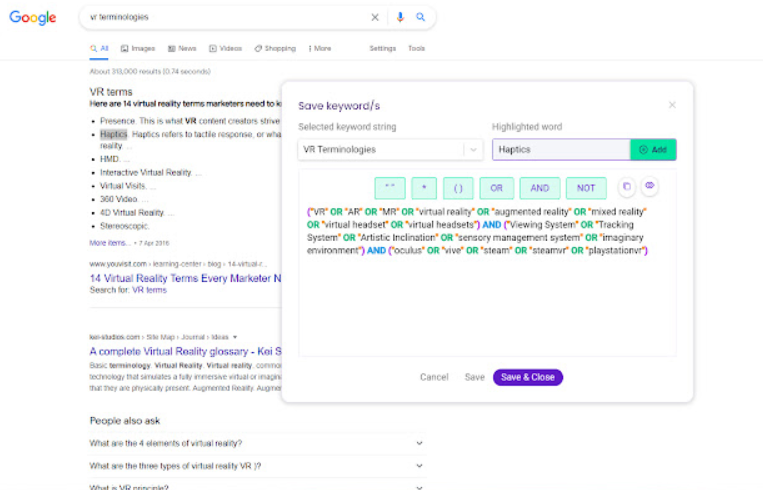The image size is (763, 490).
Task: Insert the OR operator
Action: [496, 188]
